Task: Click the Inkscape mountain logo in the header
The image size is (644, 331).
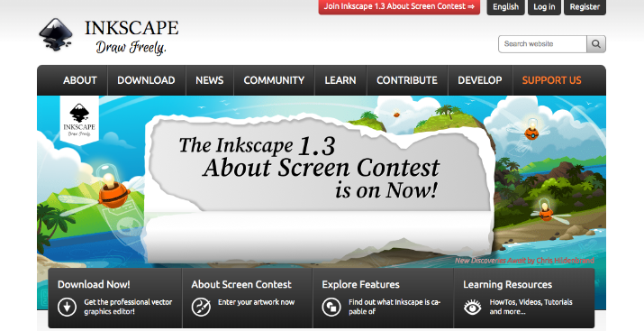Action: click(56, 34)
